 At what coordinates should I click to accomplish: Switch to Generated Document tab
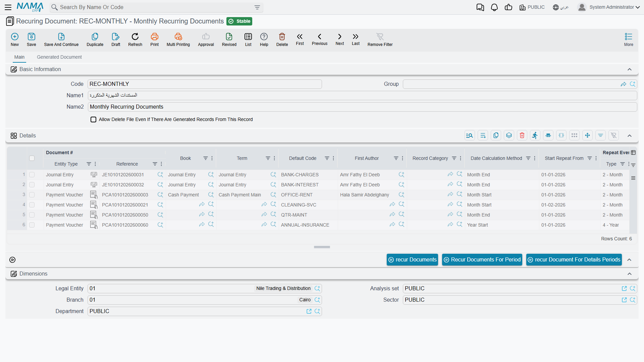click(59, 57)
